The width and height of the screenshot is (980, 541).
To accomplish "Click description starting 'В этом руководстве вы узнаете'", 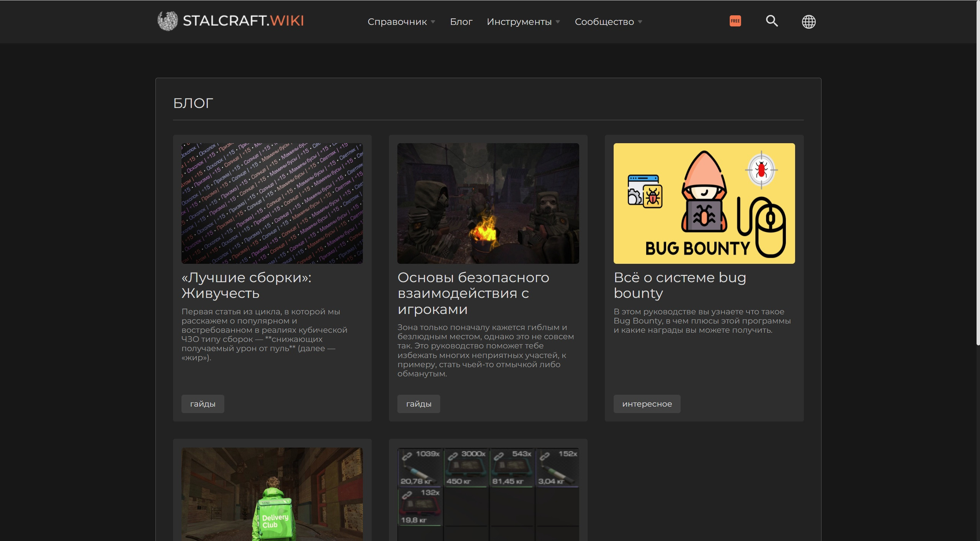I will pos(702,321).
